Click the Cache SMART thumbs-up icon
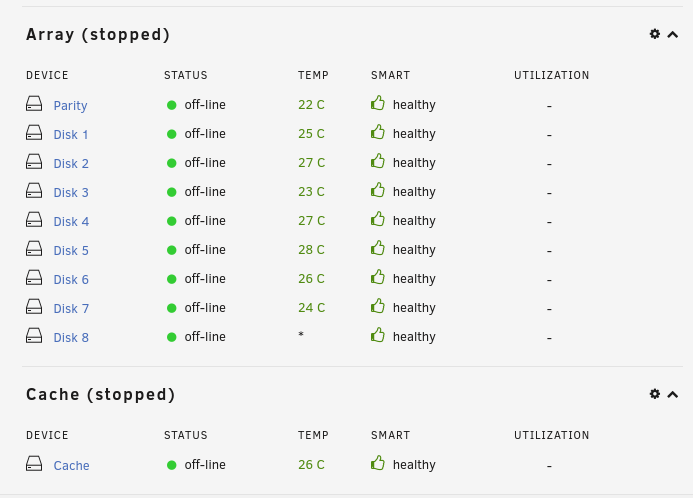The height and width of the screenshot is (498, 693). tap(378, 463)
